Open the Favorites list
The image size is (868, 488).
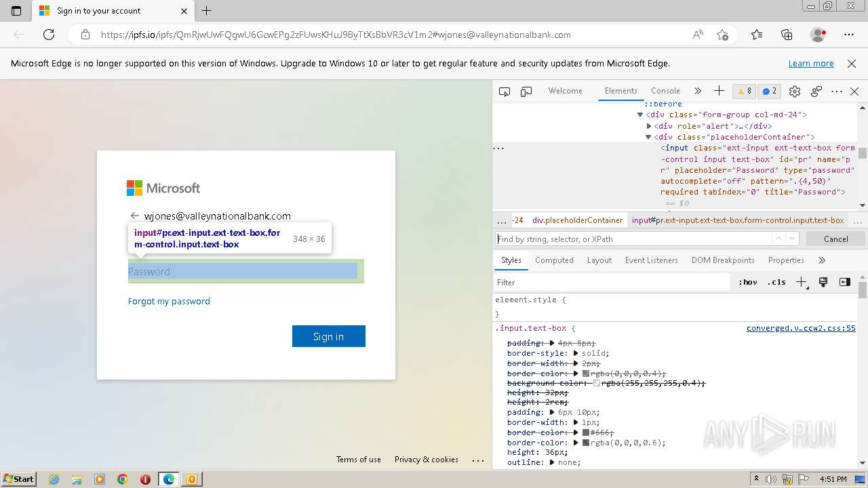(757, 35)
